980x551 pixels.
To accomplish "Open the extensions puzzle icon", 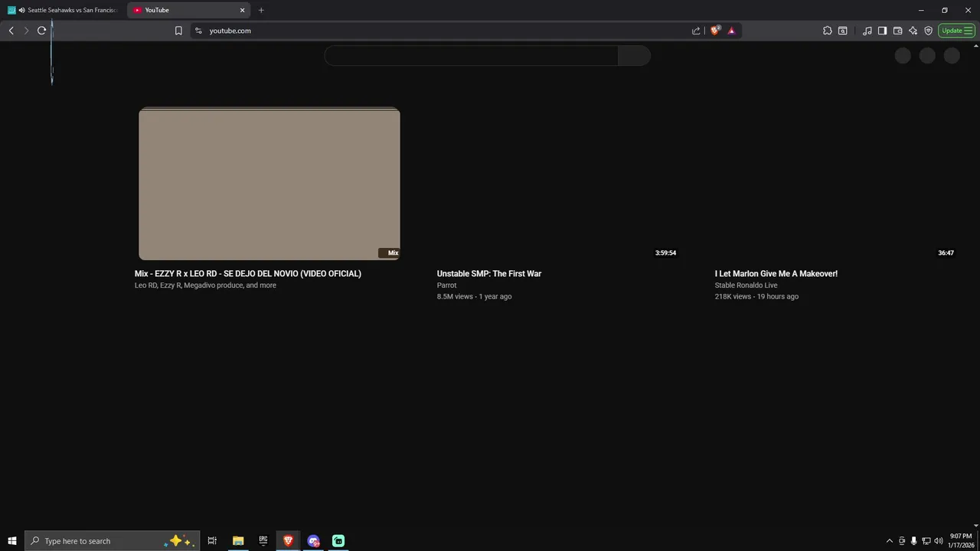I will [827, 31].
